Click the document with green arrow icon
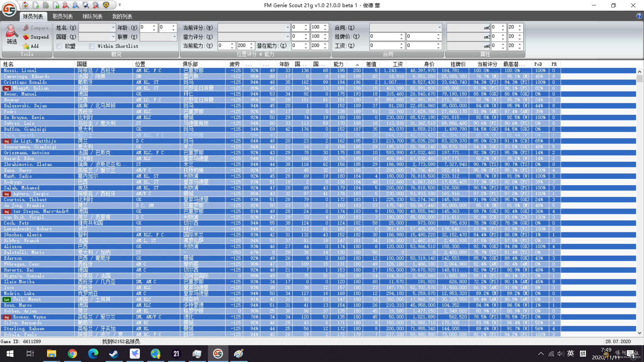 pyautogui.click(x=36, y=5)
